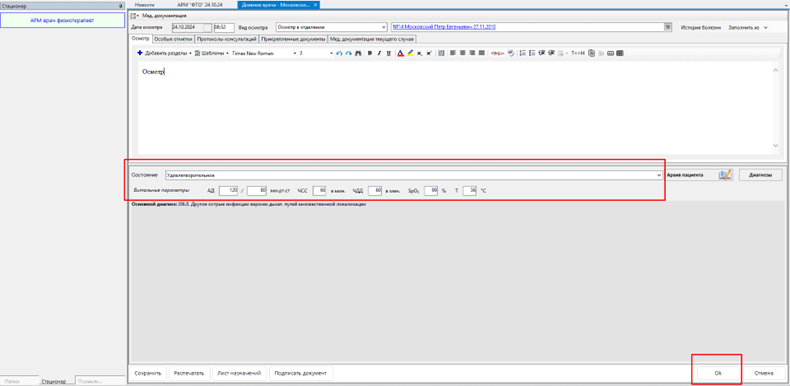The height and width of the screenshot is (386, 790).
Task: Click the time field 08:52
Action: [x=224, y=27]
